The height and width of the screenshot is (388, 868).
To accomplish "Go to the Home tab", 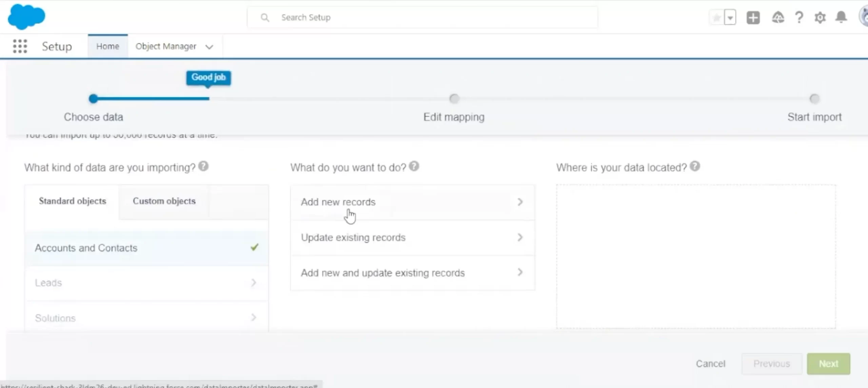I will point(107,46).
